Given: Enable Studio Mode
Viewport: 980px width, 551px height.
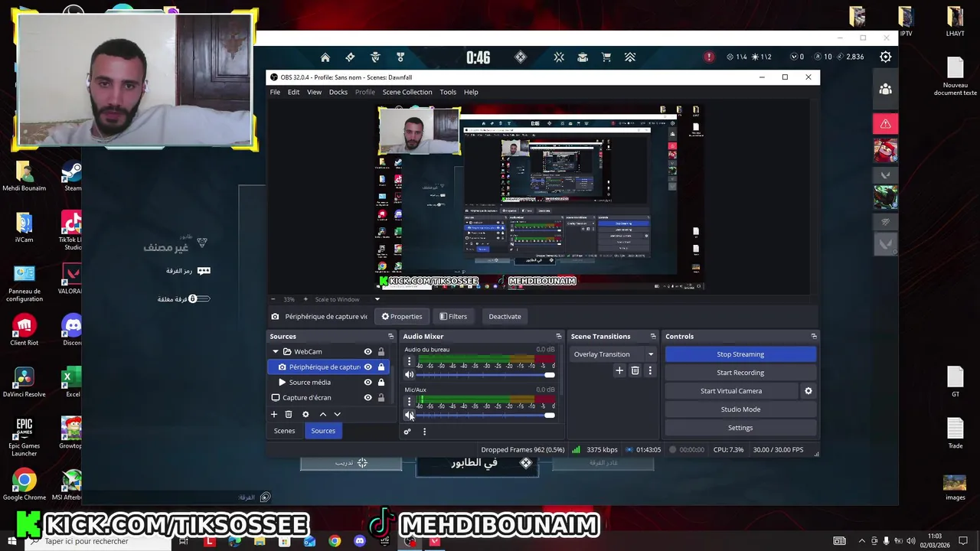Looking at the screenshot, I should click(740, 409).
